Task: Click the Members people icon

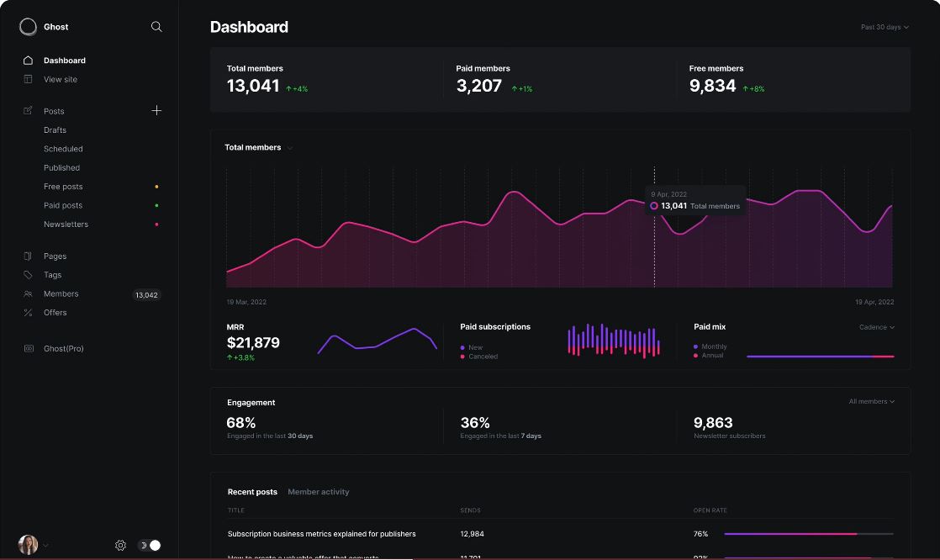Action: (28, 293)
